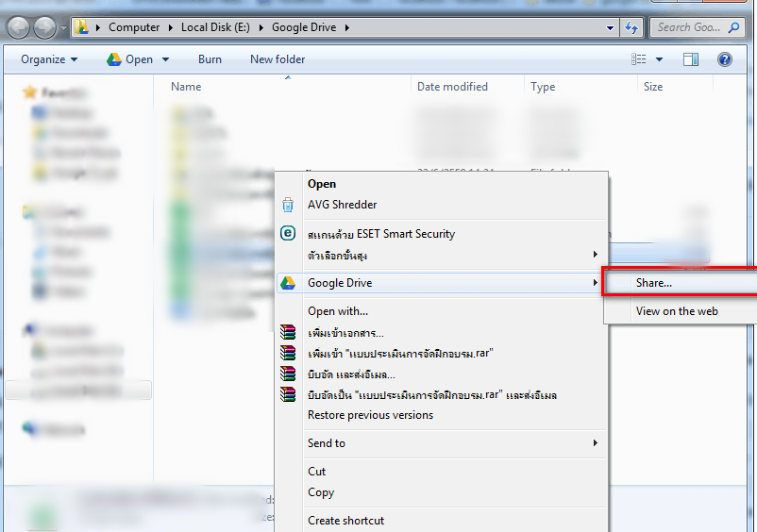757x532 pixels.
Task: Click arrow after Local Disk (E:) in path
Action: point(261,27)
